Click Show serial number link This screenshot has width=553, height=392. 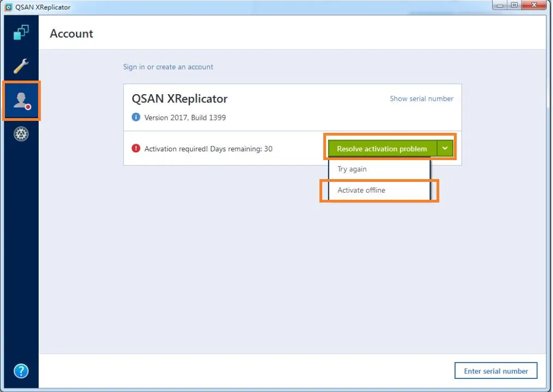pyautogui.click(x=421, y=99)
